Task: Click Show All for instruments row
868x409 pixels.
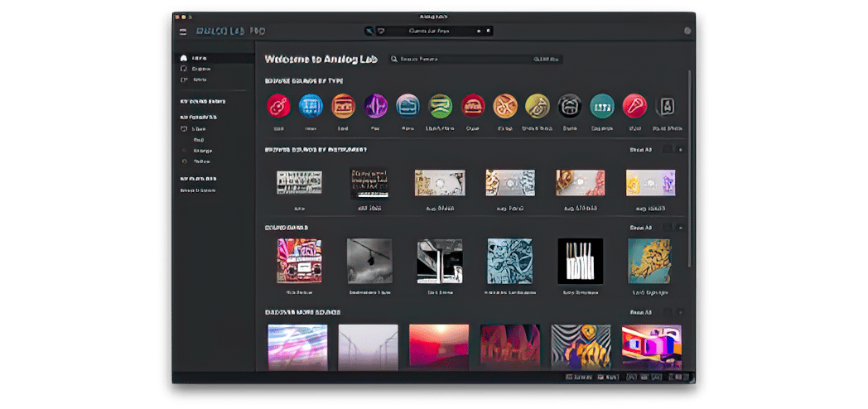Action: click(x=640, y=150)
